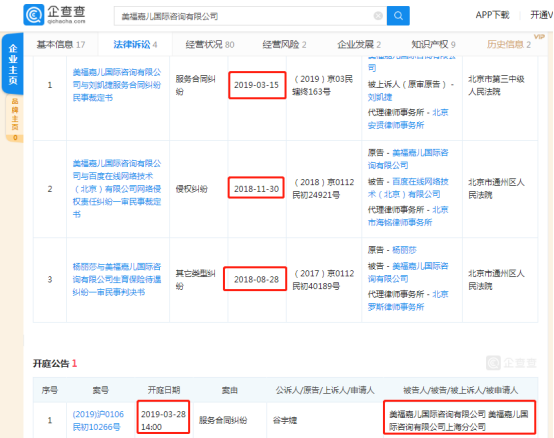
Task: Click plaintiff 美福嘉儿国际咨询有限公司 link in row 2
Action: [408, 159]
